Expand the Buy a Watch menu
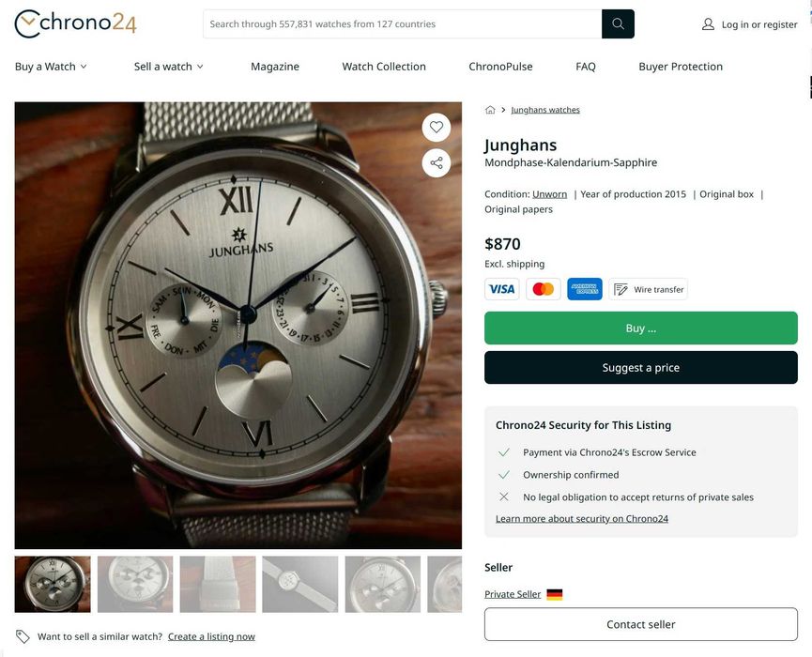812x657 pixels. click(x=51, y=67)
